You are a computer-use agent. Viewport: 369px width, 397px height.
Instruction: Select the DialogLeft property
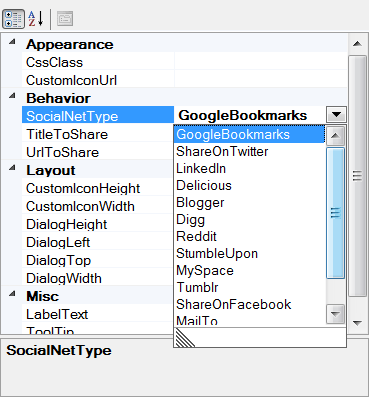(98, 242)
